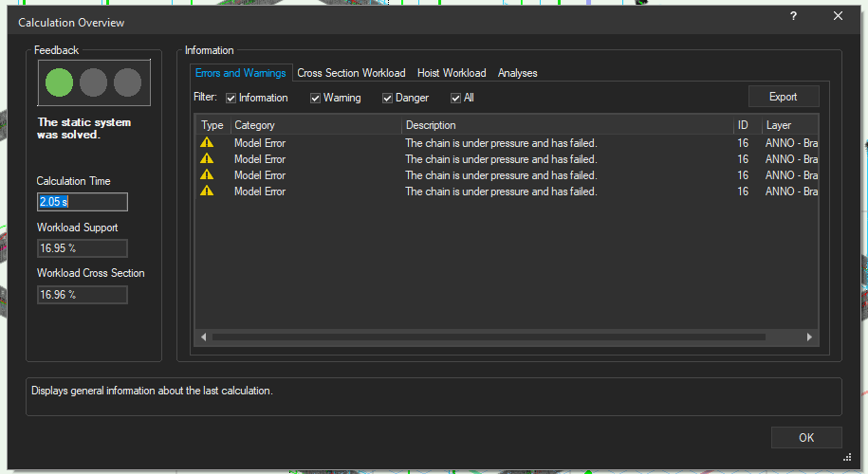868x474 pixels.
Task: Confirm with the OK button
Action: 805,437
